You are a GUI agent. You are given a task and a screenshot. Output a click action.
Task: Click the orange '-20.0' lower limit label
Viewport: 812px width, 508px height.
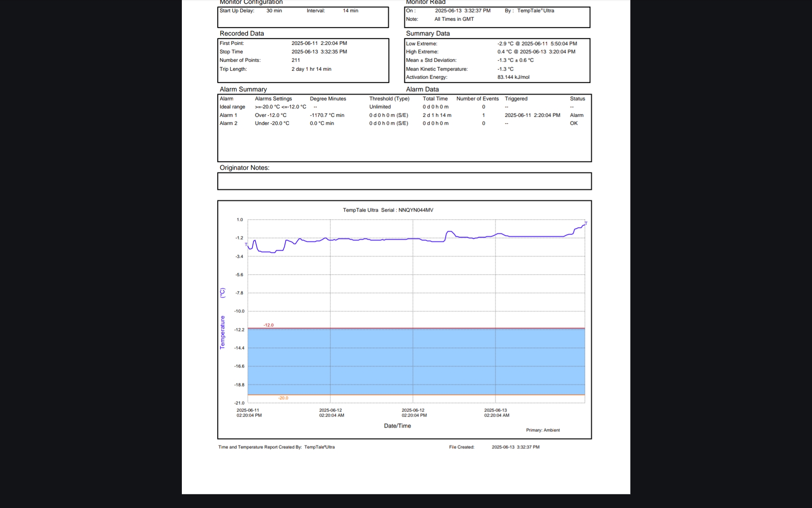(x=283, y=398)
